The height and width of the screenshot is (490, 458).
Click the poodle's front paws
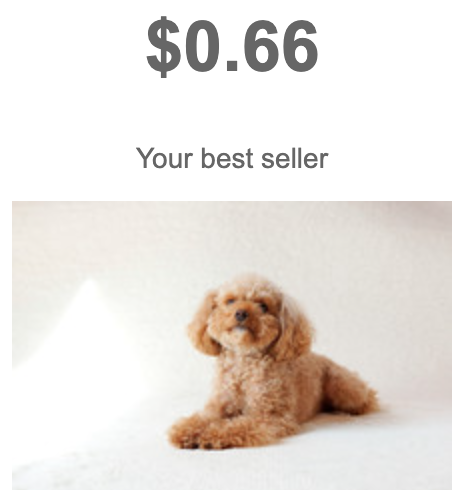pyautogui.click(x=200, y=433)
